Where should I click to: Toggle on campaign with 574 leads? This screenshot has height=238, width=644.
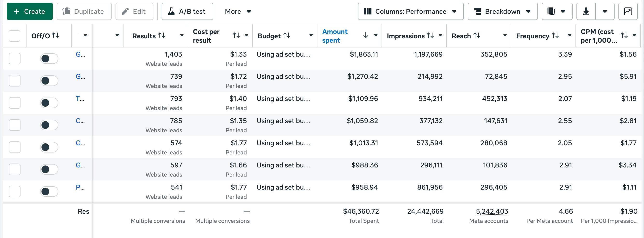point(49,147)
